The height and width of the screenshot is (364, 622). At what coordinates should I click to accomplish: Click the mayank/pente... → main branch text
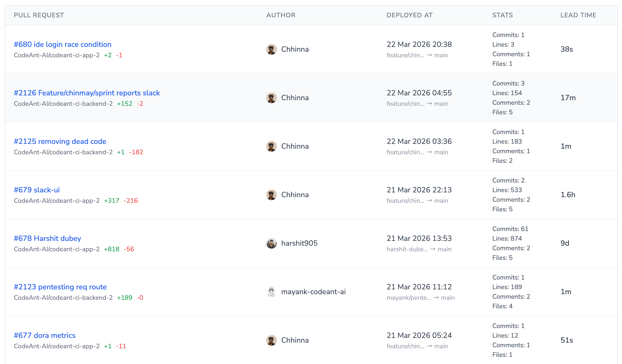click(421, 298)
